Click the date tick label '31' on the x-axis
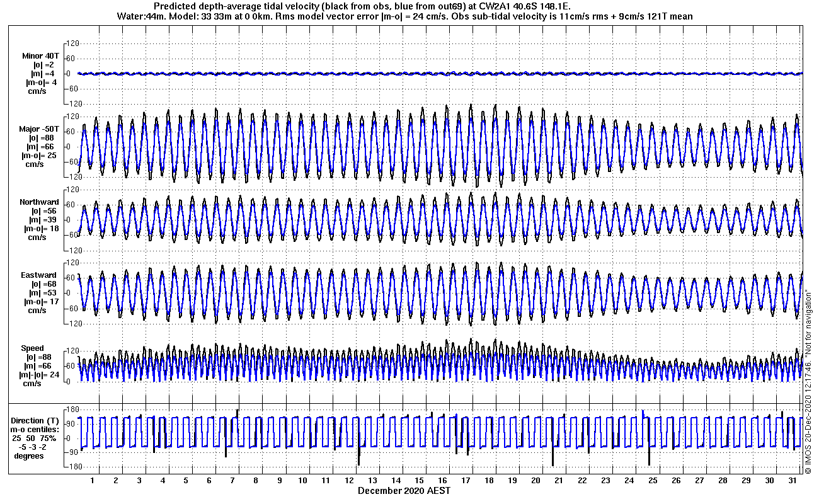This screenshot has height=504, width=819. pyautogui.click(x=793, y=481)
